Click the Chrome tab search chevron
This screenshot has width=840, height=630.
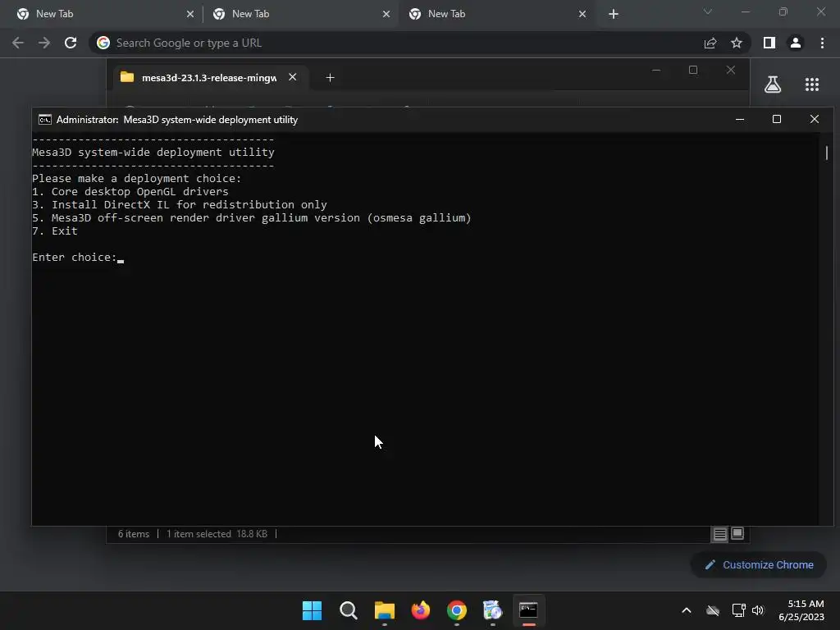click(708, 11)
